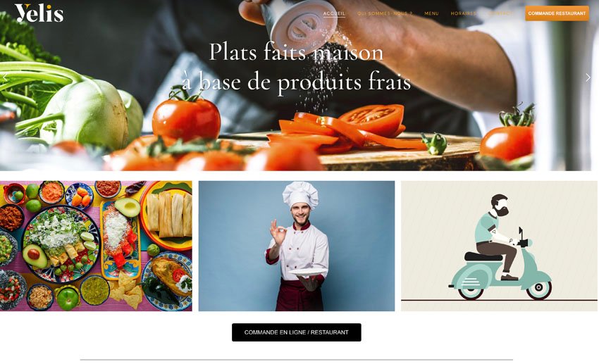
Task: Open the Horaires navigation link
Action: tap(463, 13)
